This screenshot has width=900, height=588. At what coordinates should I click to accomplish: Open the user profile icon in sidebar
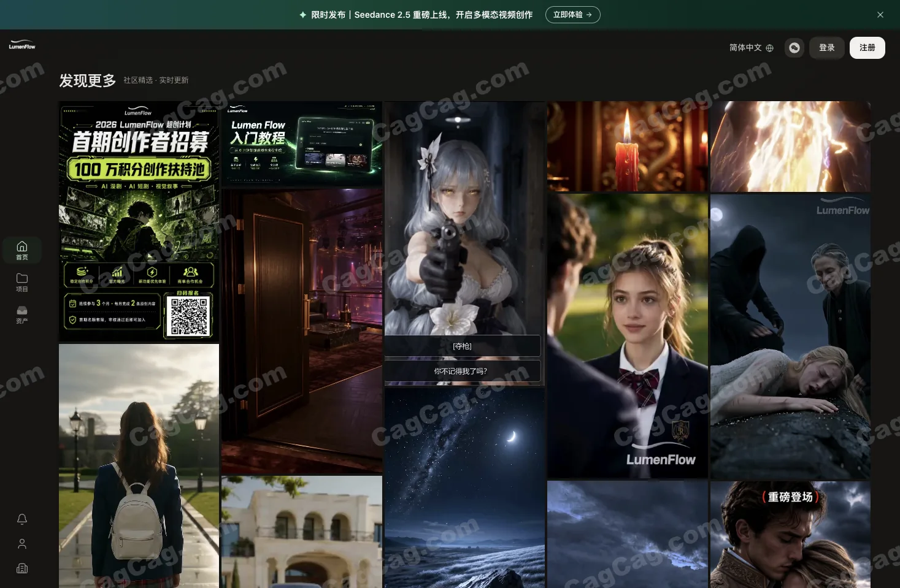coord(22,544)
